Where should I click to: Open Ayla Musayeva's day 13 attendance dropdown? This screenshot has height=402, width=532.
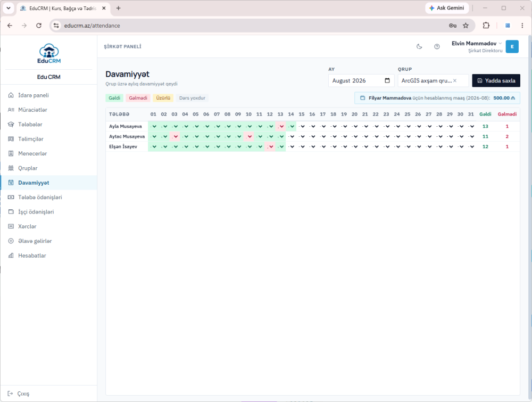click(x=280, y=126)
